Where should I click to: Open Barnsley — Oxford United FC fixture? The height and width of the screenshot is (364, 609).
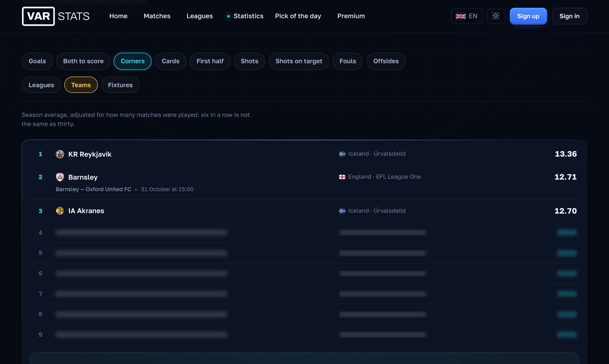click(93, 189)
